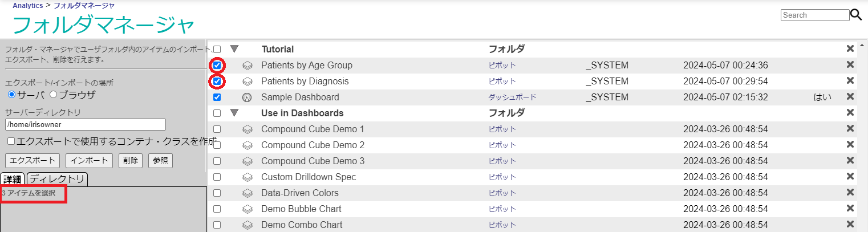This screenshot has height=232, width=868.
Task: Click the pivot icon beside Patients by Age Group
Action: (x=248, y=66)
